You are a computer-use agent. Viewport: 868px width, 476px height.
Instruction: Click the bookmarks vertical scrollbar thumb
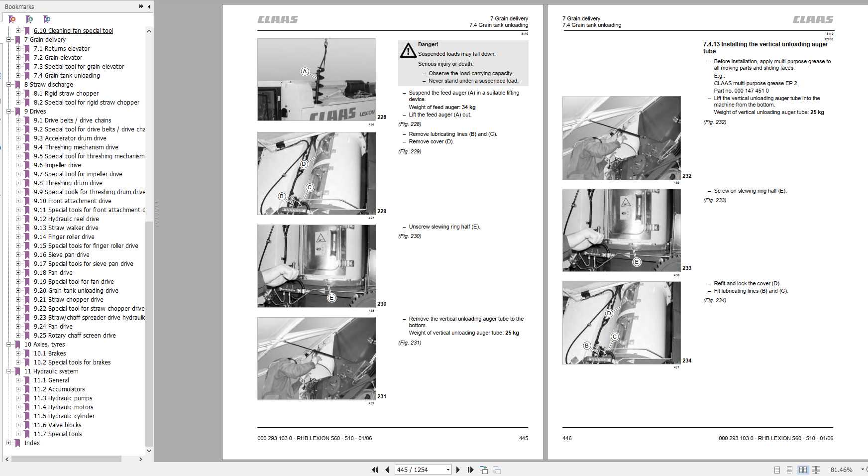(149, 334)
